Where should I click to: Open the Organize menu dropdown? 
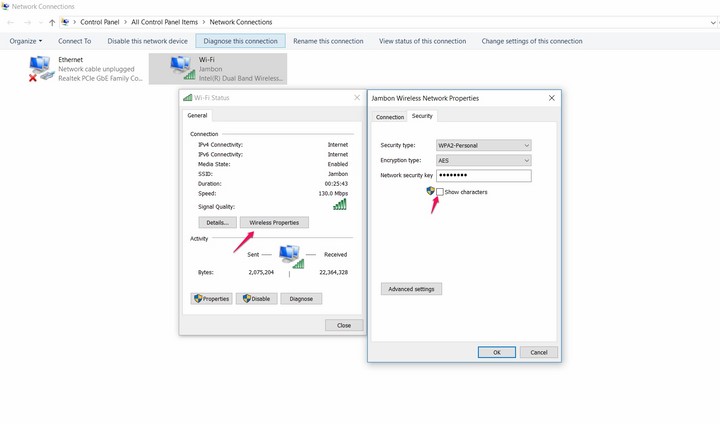(x=26, y=41)
